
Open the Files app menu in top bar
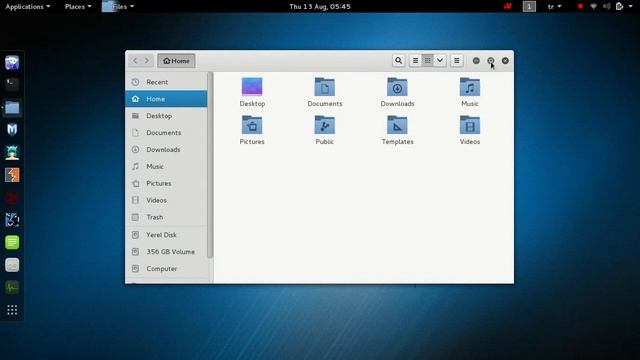click(118, 7)
